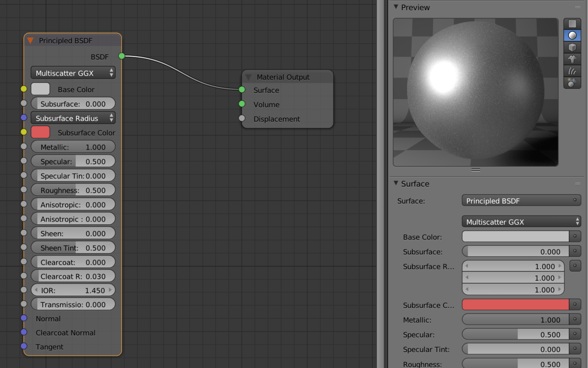Click the Surface input socket on Material Output
Screen dimensions: 588x368
pos(242,90)
